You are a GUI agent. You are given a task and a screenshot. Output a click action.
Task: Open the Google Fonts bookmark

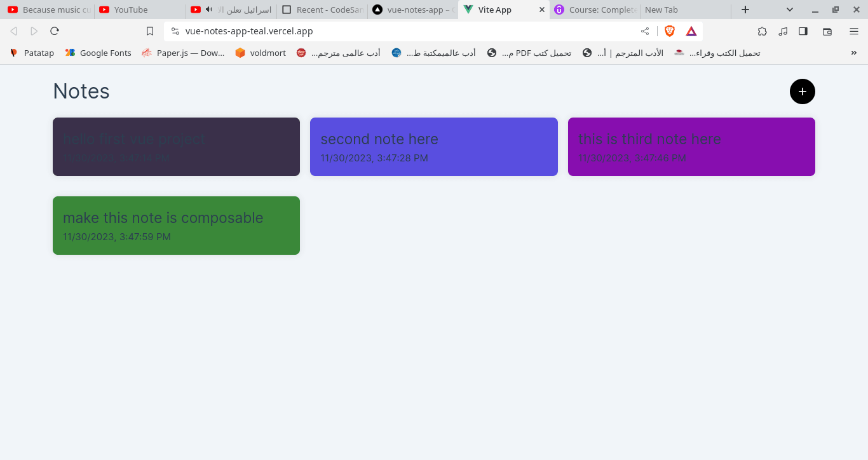pyautogui.click(x=98, y=53)
